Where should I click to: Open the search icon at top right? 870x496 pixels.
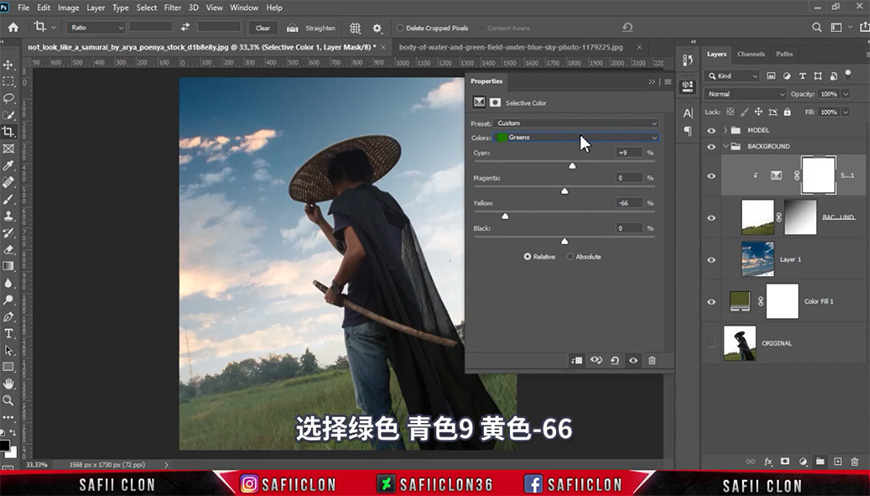[x=817, y=27]
